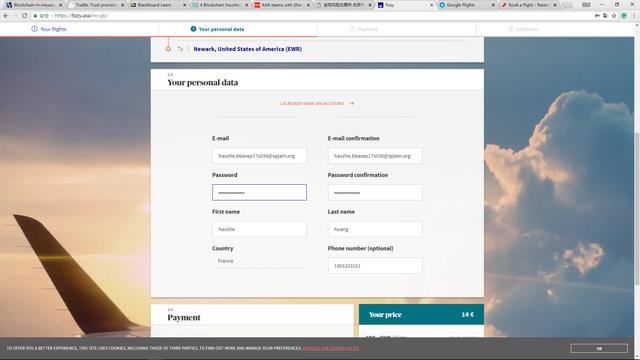Open the Country dropdown showing France

[x=259, y=261]
